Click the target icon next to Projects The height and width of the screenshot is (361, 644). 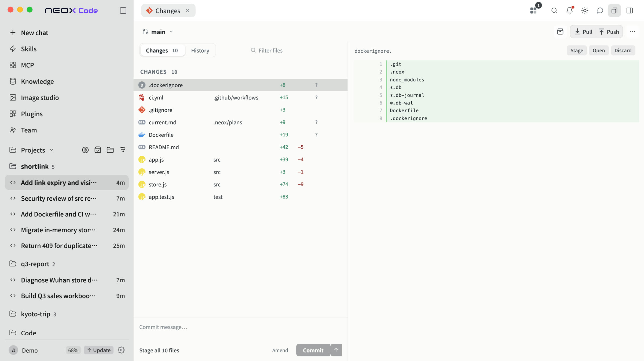pos(85,150)
